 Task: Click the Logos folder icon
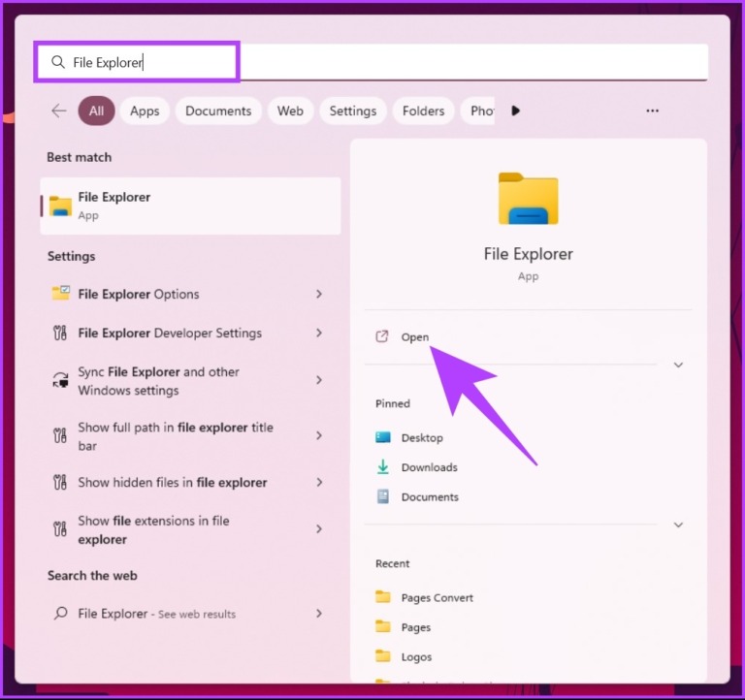[x=383, y=656]
